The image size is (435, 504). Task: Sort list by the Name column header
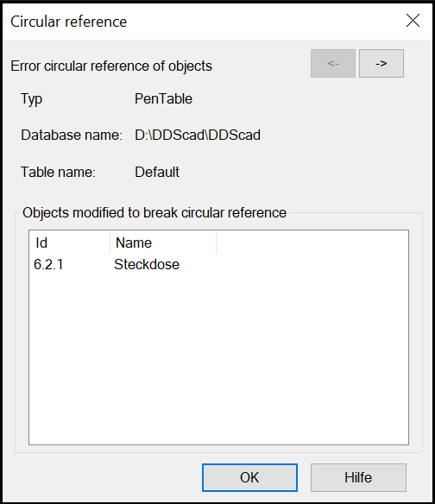(163, 243)
